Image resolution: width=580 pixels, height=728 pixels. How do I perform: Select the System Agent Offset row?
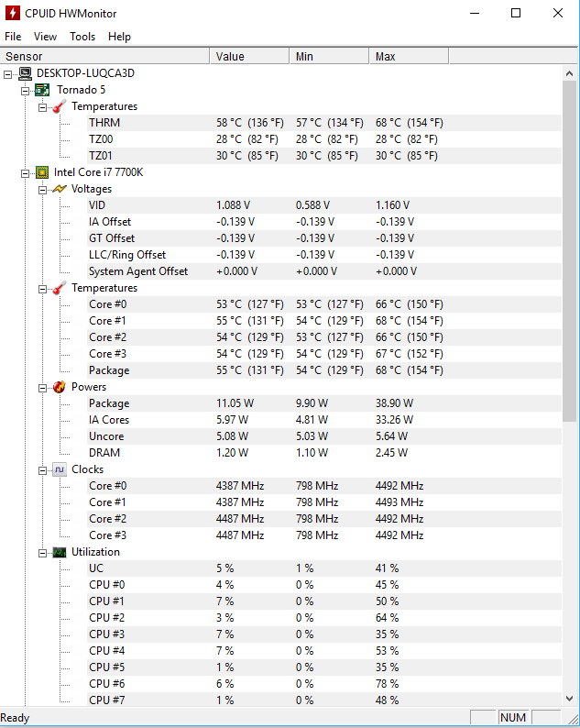pos(324,271)
